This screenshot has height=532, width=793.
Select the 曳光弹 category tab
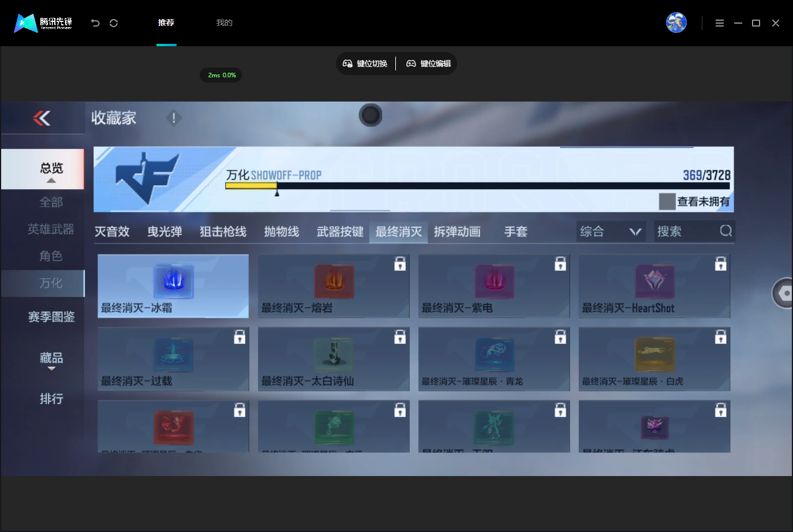tap(164, 232)
